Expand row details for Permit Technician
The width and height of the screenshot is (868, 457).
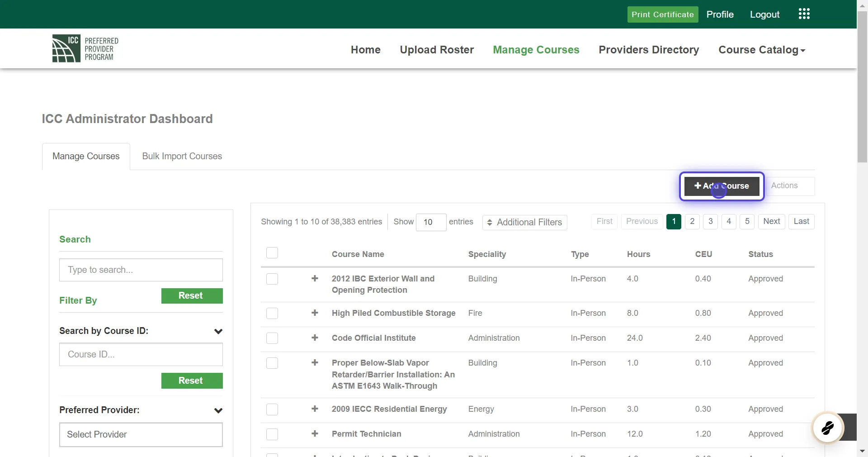pos(315,433)
